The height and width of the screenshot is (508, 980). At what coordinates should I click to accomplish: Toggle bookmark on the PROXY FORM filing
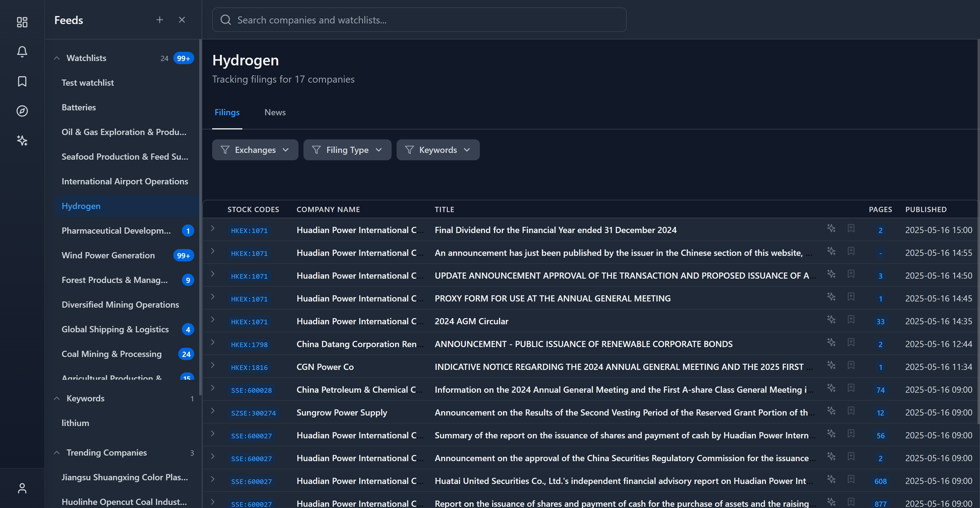tap(851, 297)
